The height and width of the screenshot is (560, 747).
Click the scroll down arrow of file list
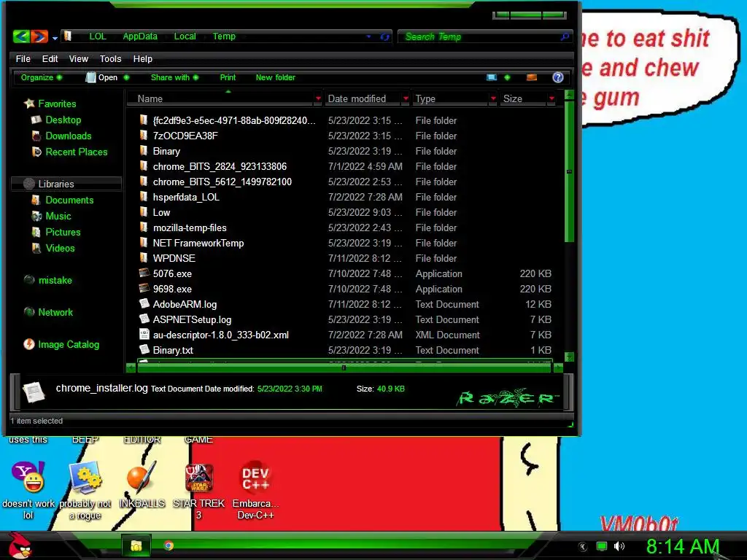569,357
